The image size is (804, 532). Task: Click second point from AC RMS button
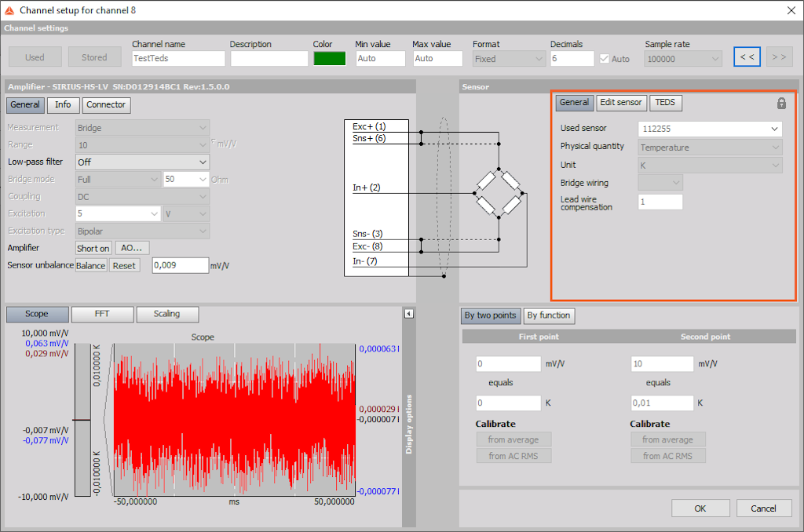667,456
